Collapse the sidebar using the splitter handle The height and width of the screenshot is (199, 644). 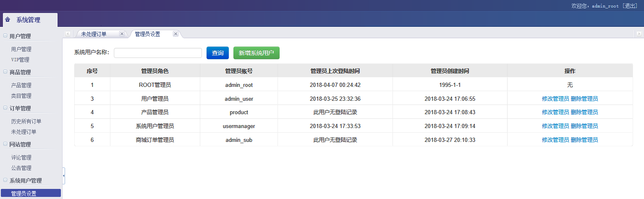pos(63,176)
